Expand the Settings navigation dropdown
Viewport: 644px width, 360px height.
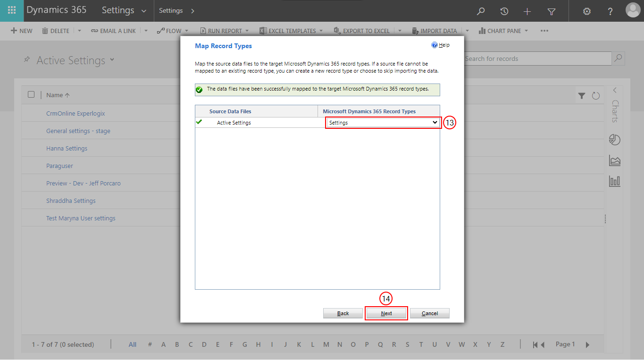pyautogui.click(x=143, y=11)
